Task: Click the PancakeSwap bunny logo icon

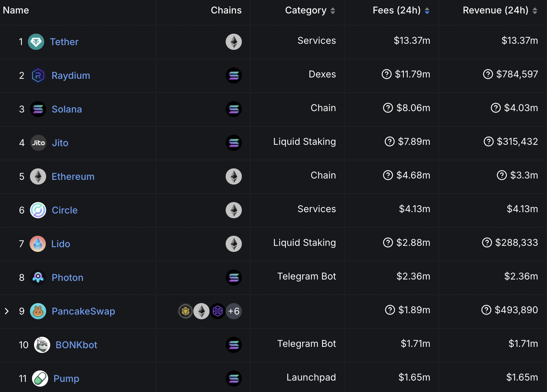Action: tap(38, 311)
